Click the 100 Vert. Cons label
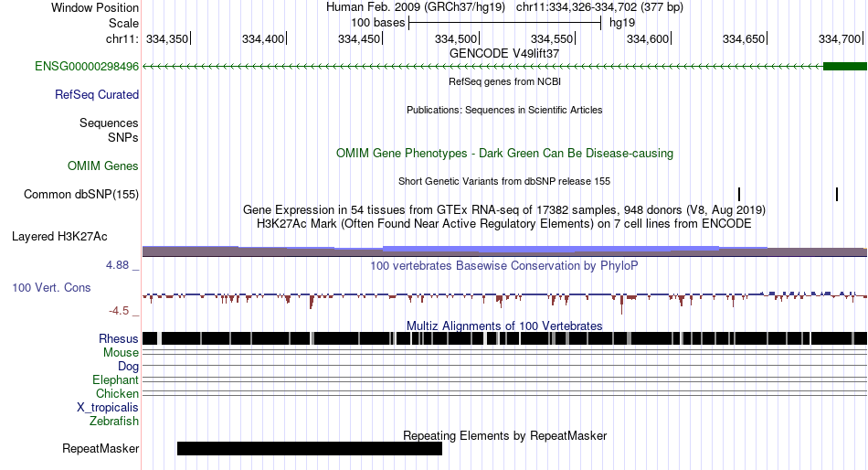The image size is (868, 470). tap(51, 288)
